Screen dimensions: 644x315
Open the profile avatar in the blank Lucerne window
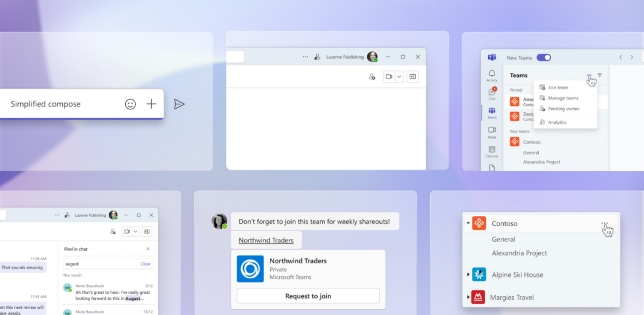(x=373, y=57)
